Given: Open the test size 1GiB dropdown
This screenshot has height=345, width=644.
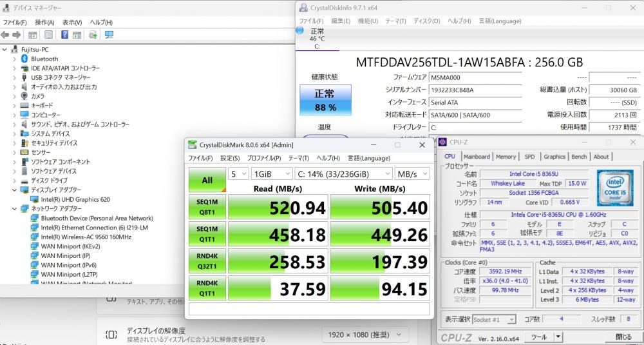Looking at the screenshot, I should [270, 173].
